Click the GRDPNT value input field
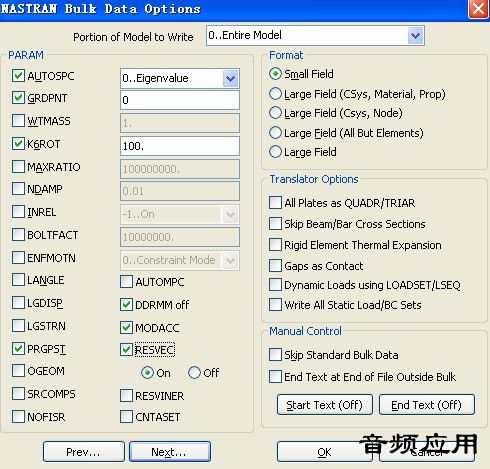The image size is (490, 469). (x=180, y=100)
